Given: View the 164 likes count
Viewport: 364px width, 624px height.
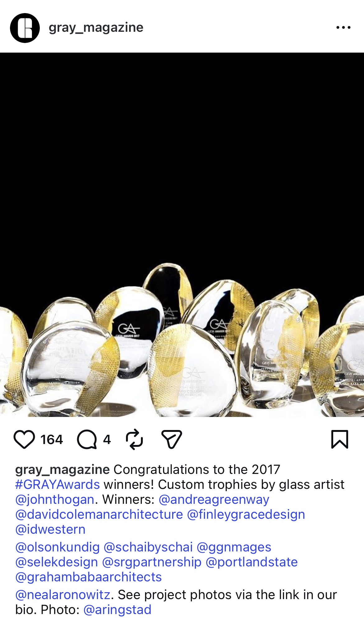Looking at the screenshot, I should tap(52, 440).
